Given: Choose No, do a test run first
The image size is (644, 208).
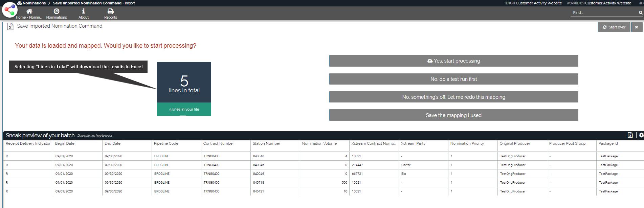Looking at the screenshot, I should tap(453, 79).
